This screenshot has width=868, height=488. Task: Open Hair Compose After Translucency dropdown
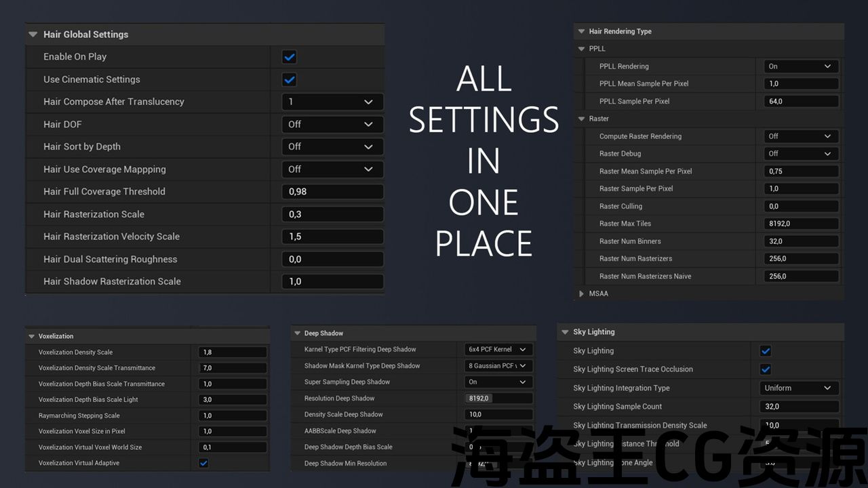(x=332, y=102)
